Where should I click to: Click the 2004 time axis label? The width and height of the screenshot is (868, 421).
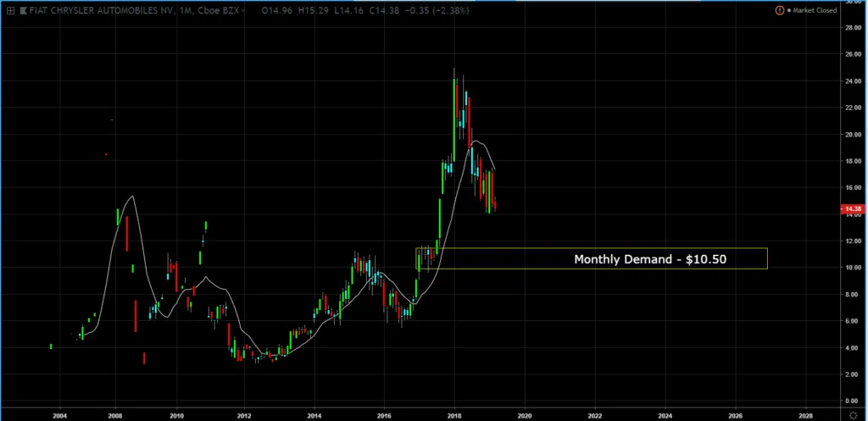[x=60, y=415]
